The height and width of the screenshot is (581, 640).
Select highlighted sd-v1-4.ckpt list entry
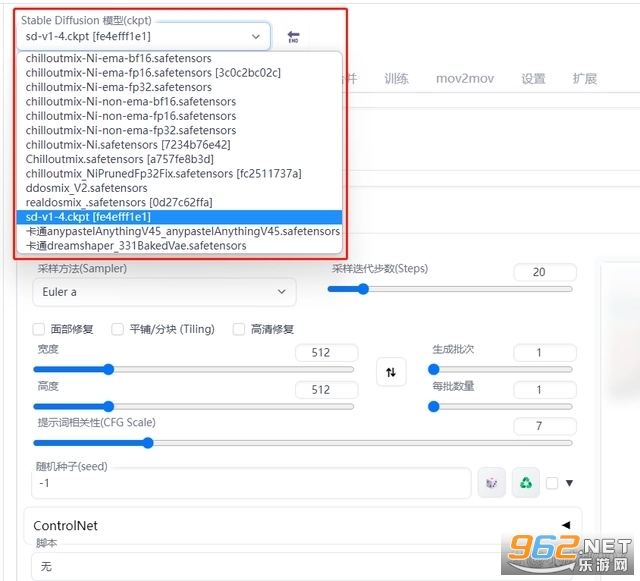click(179, 217)
